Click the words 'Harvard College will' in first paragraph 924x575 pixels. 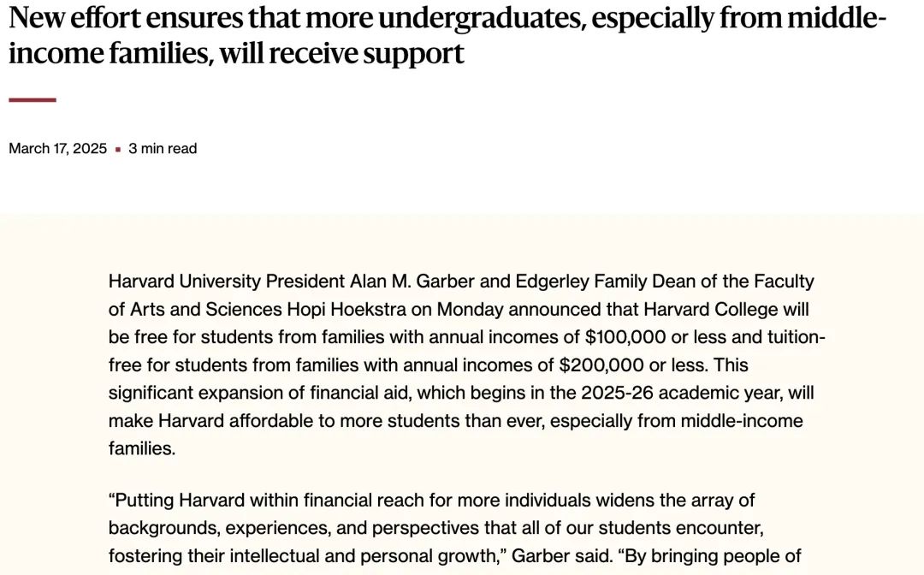point(726,309)
